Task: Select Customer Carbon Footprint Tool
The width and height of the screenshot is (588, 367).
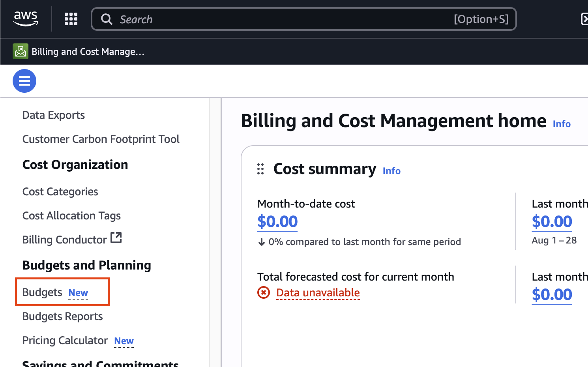Action: pyautogui.click(x=101, y=139)
